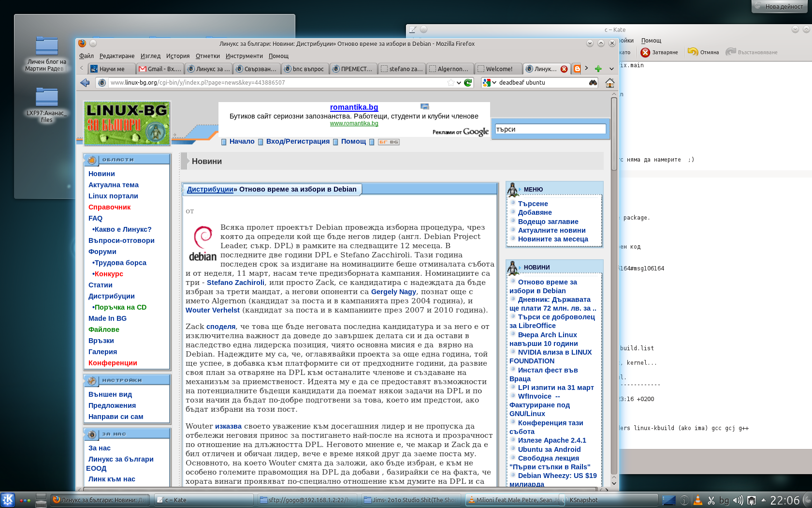812x508 pixels.
Task: Open Klipper scissors tray icon
Action: 711,500
